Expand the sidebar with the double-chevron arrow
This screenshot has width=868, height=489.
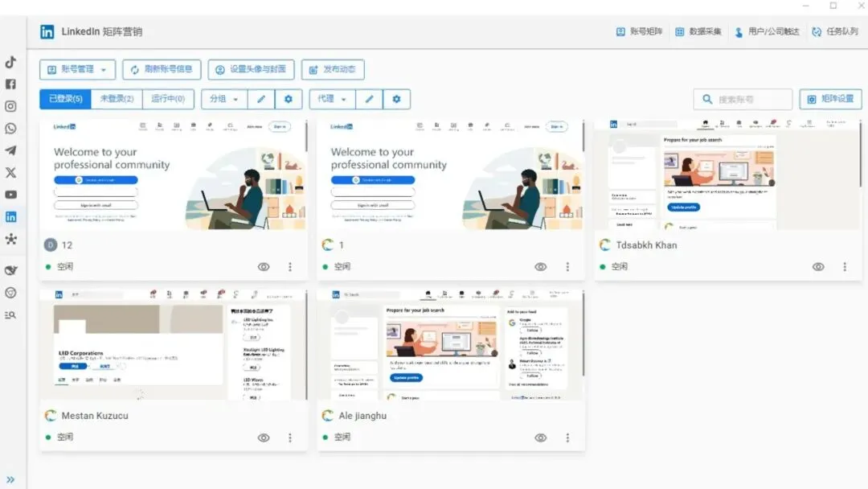(10, 479)
